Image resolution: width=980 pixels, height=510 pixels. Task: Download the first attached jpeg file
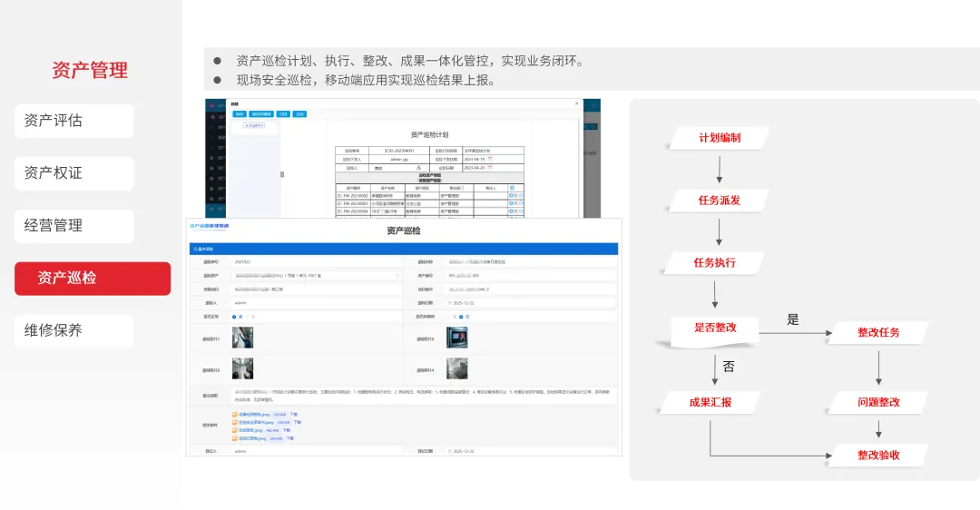[294, 415]
